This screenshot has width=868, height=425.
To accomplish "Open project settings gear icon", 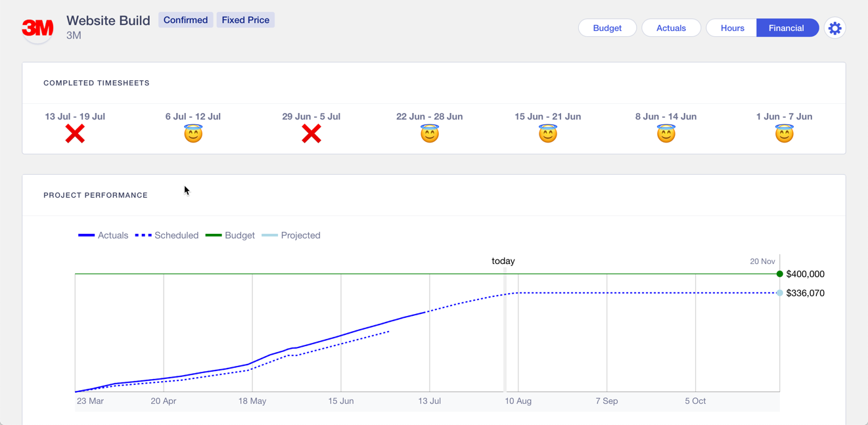I will (x=834, y=28).
